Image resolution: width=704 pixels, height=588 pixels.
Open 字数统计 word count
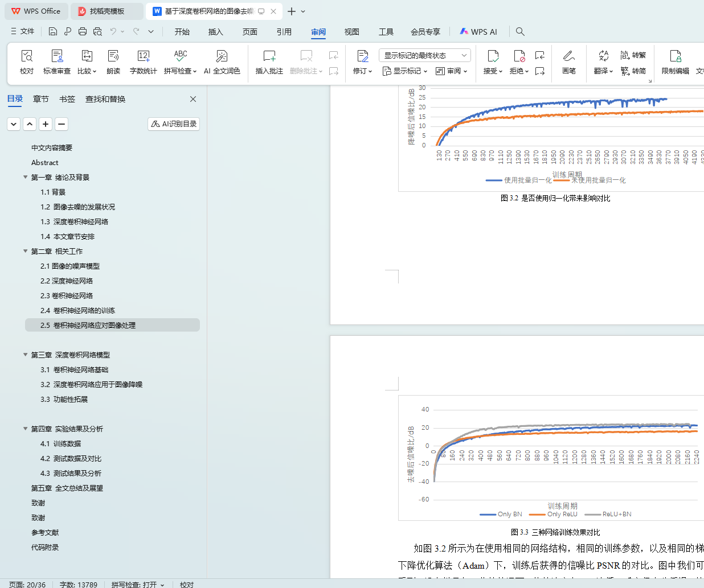point(144,62)
